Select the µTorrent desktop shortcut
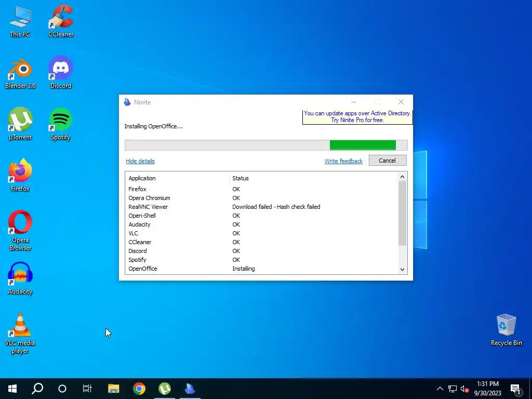The width and height of the screenshot is (532, 399). [x=20, y=124]
